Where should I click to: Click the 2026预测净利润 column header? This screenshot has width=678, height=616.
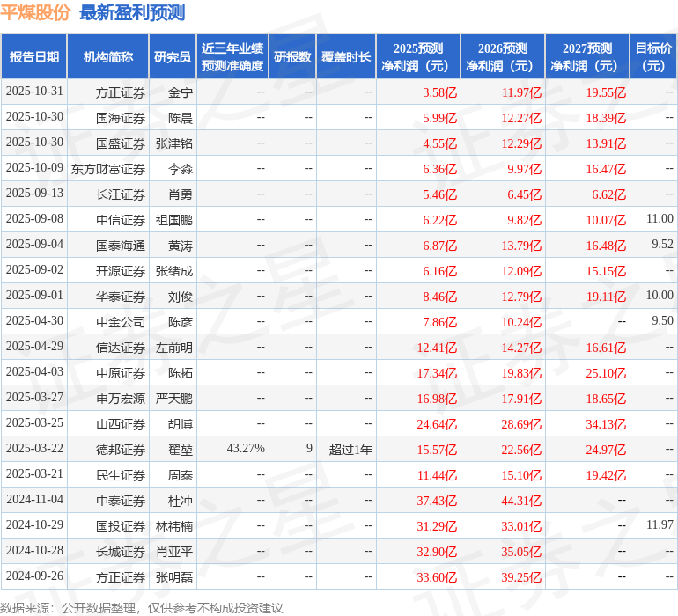(x=502, y=56)
